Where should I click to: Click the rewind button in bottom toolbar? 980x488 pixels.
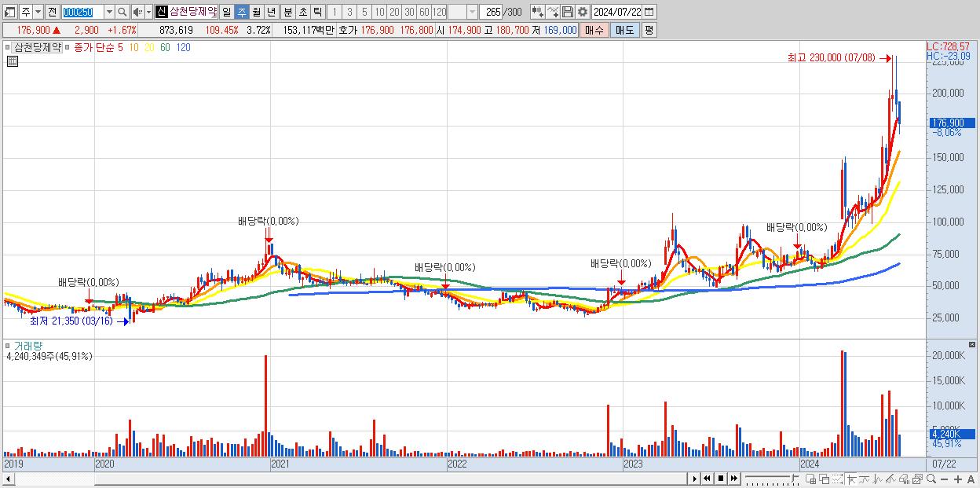[707, 479]
